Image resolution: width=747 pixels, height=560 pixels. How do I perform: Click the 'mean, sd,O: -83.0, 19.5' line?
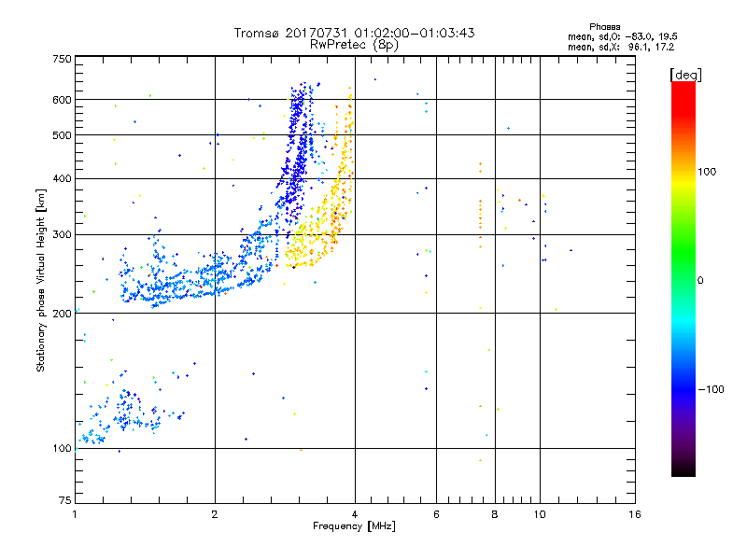[x=622, y=36]
